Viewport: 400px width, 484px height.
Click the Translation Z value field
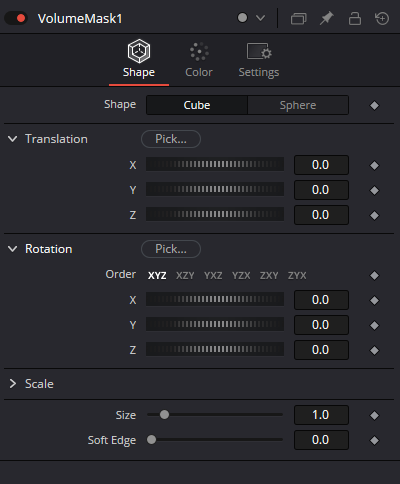click(x=321, y=215)
